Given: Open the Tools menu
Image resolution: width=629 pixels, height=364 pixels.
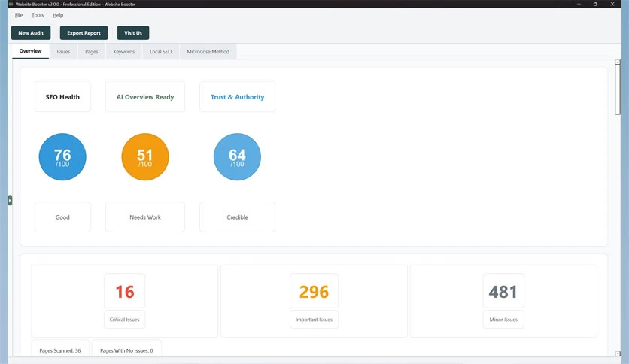Looking at the screenshot, I should pyautogui.click(x=38, y=15).
